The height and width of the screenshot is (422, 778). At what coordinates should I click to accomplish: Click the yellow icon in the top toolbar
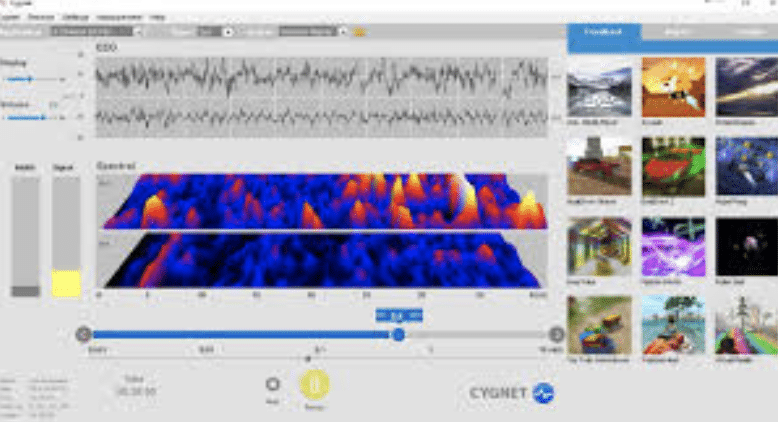pyautogui.click(x=358, y=31)
